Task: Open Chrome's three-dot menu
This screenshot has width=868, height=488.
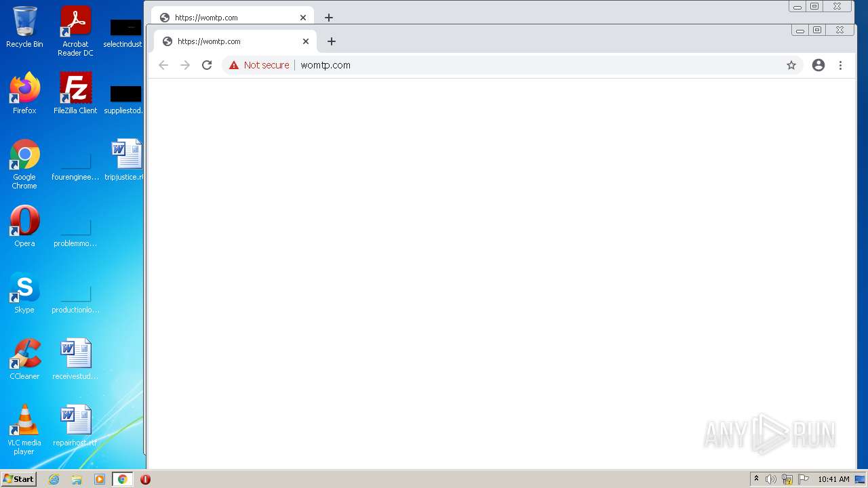Action: pos(840,65)
